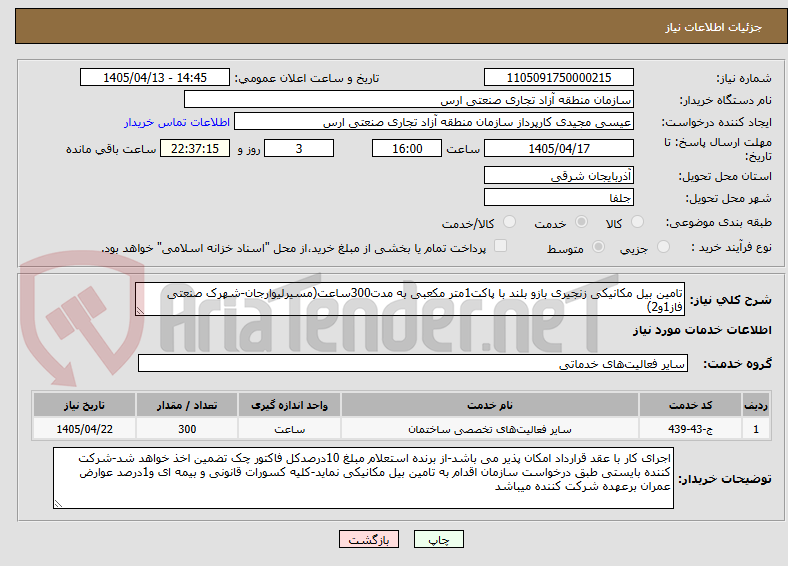This screenshot has width=788, height=566.
Task: Click the طبقه بندی موضوعی label
Action: (719, 222)
